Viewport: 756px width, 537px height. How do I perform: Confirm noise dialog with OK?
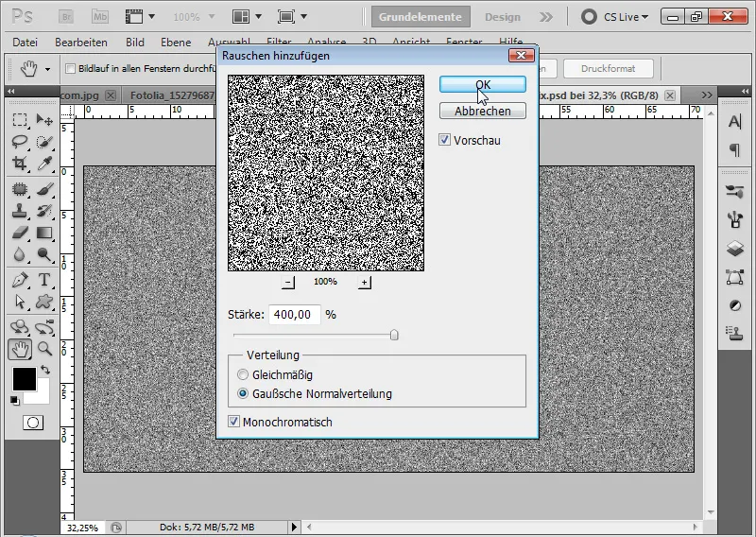pyautogui.click(x=483, y=84)
